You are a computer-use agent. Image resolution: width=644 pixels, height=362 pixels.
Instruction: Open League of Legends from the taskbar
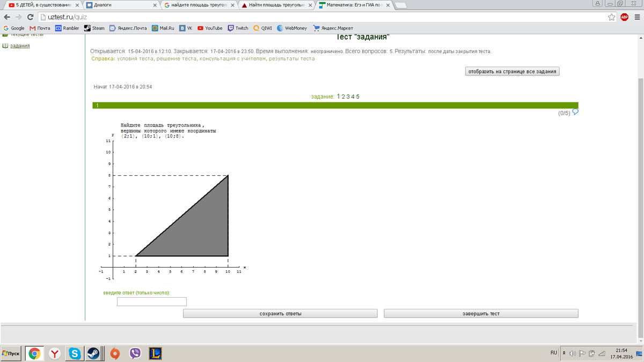click(x=156, y=353)
